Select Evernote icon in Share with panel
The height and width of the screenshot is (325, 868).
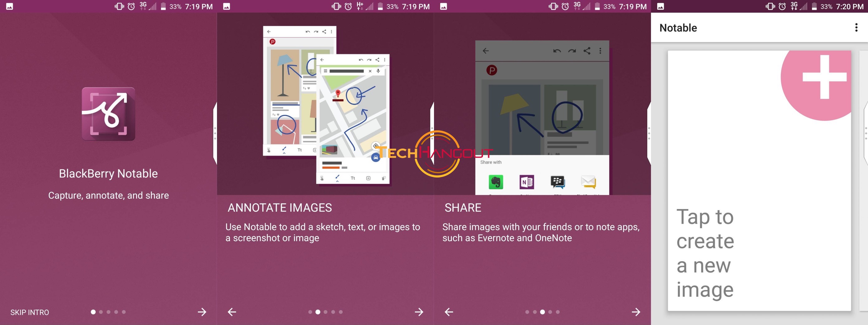coord(496,182)
